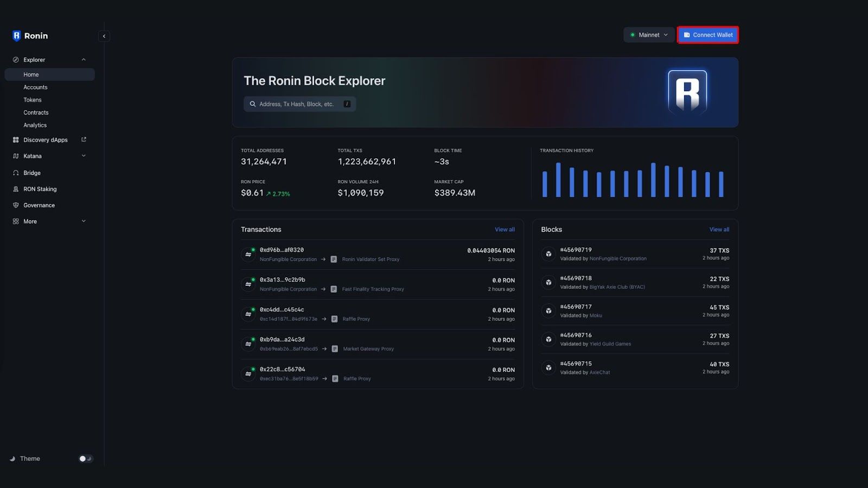Click the last bar in Transaction History chart
This screenshot has width=868, height=488.
[721, 184]
